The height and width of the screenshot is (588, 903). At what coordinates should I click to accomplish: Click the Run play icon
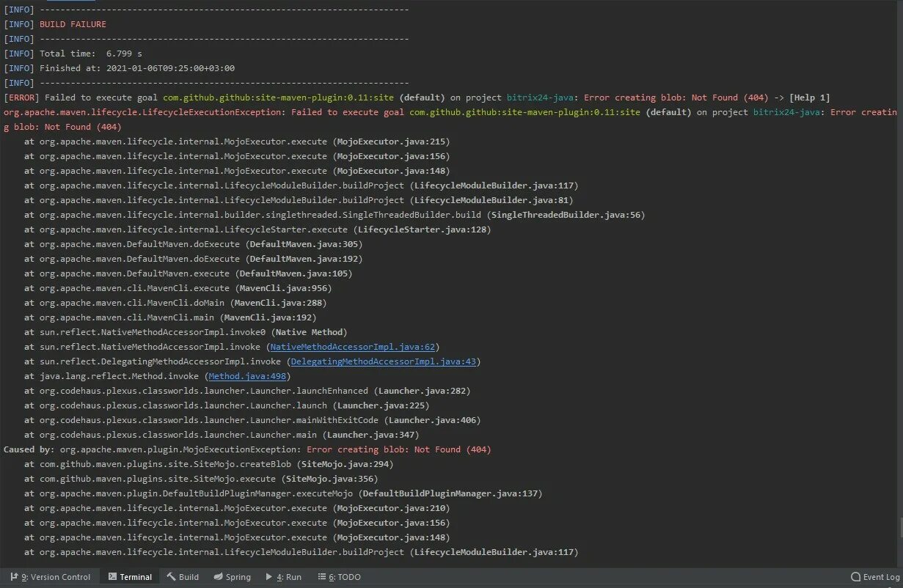point(269,577)
